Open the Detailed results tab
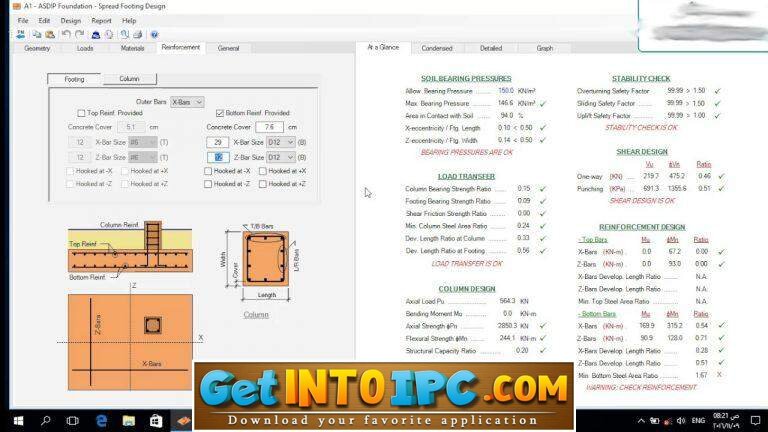The image size is (768, 432). point(491,48)
